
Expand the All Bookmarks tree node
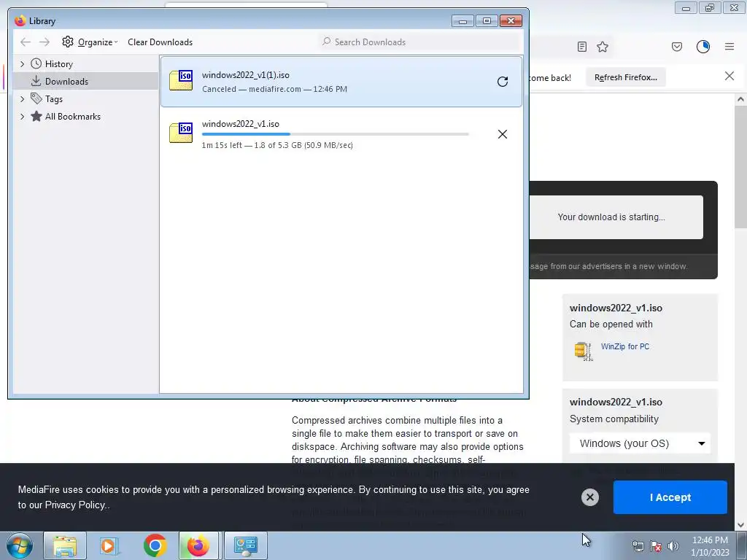coord(22,117)
